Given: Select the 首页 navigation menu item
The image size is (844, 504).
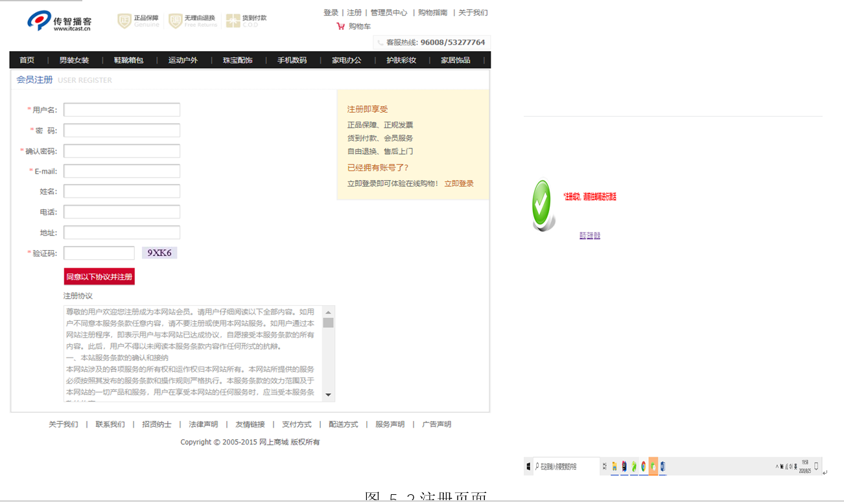Looking at the screenshot, I should [x=27, y=60].
